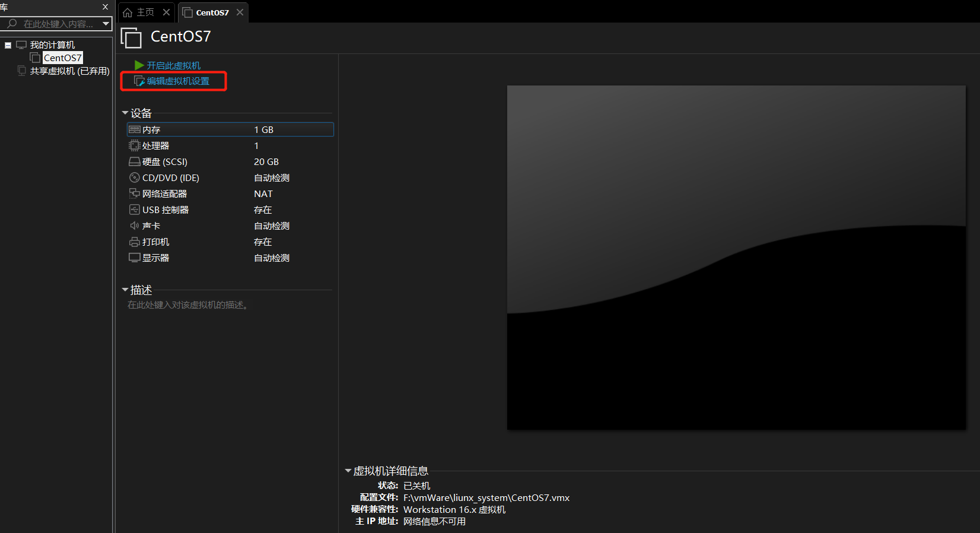Click the edit VM settings icon
This screenshot has width=980, height=533.
click(139, 81)
